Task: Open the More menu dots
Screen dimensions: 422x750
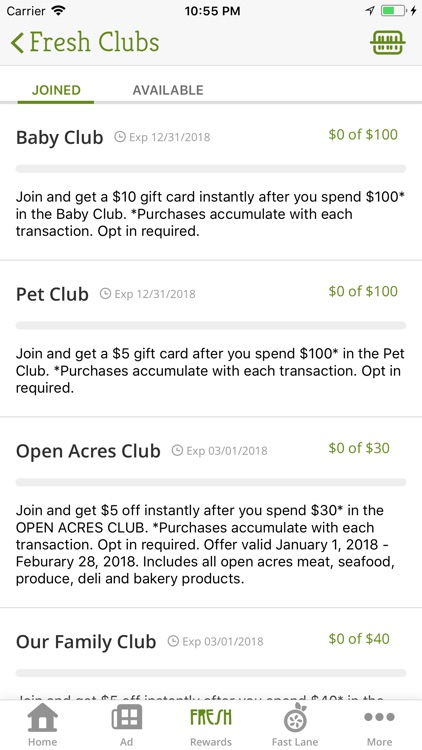Action: tap(379, 717)
